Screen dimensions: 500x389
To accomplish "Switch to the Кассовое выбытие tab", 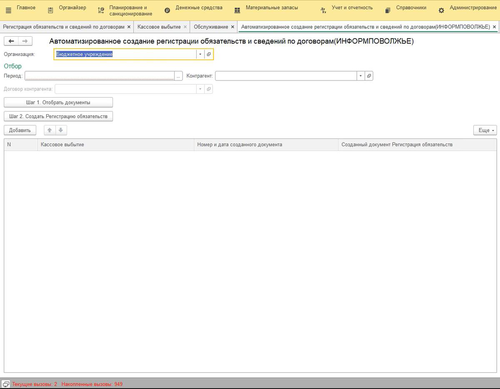I will coord(159,27).
